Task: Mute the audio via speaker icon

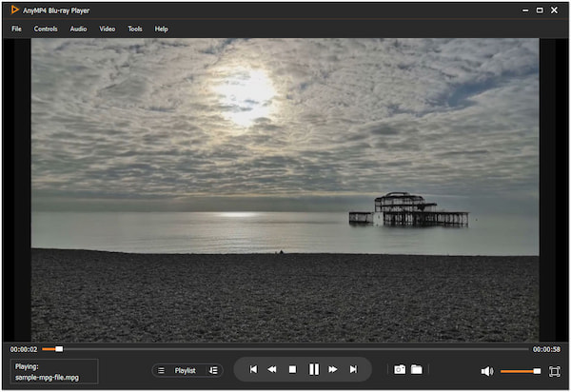Action: click(487, 371)
